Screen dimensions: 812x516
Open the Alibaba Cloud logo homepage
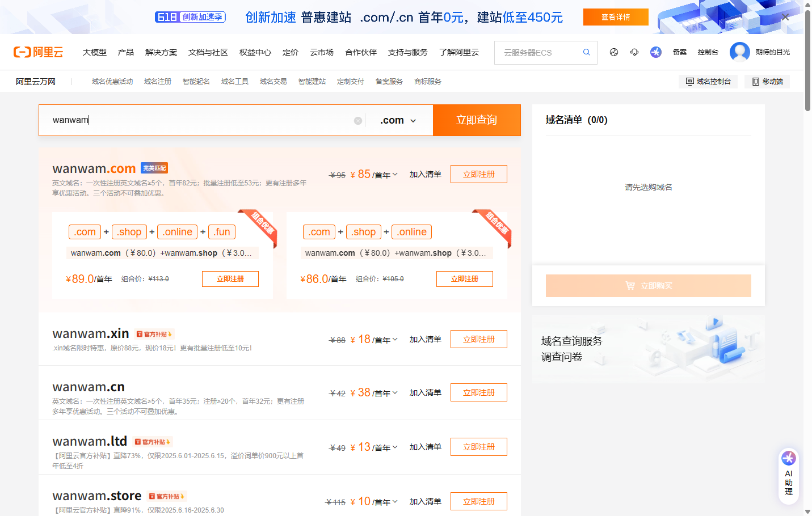tap(38, 52)
